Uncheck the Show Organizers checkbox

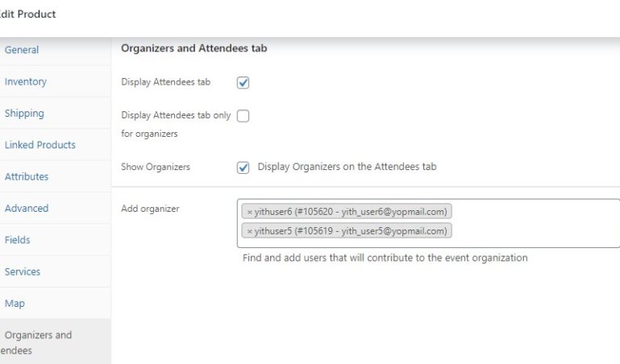[x=243, y=168]
